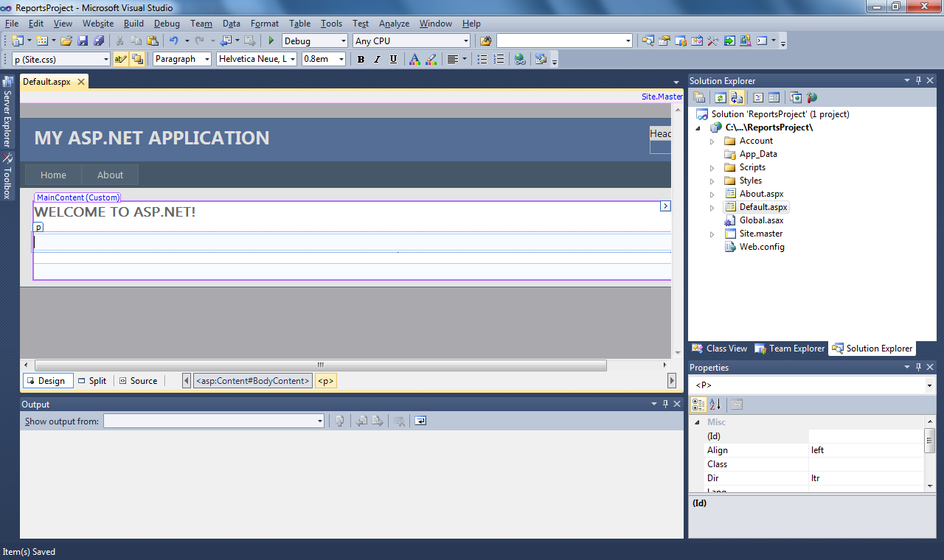Expand the Site.master tree node
944x560 pixels.
(x=712, y=234)
